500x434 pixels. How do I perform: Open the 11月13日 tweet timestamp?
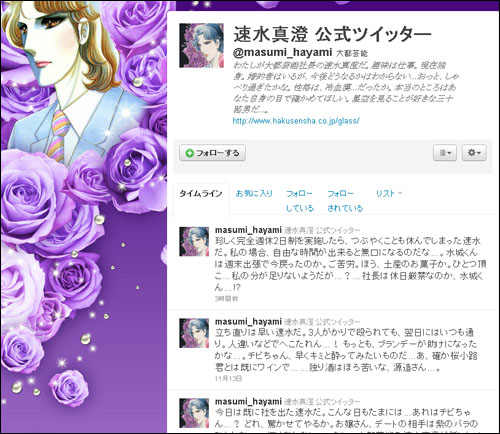pos(228,379)
